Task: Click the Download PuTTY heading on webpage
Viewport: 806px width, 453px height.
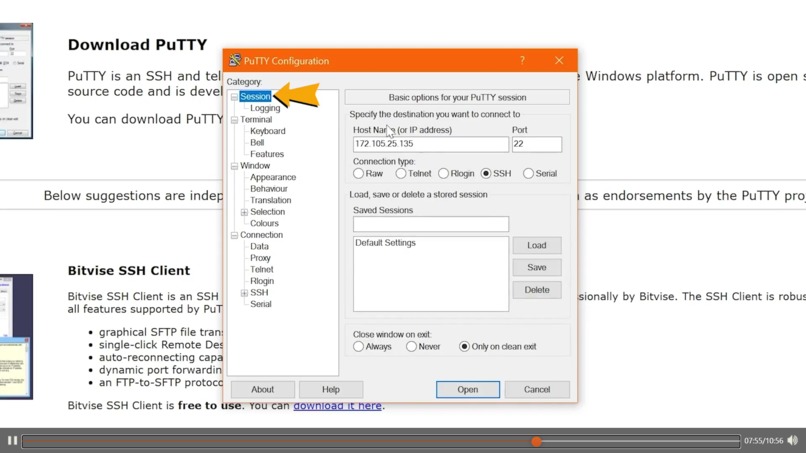Action: 137,45
